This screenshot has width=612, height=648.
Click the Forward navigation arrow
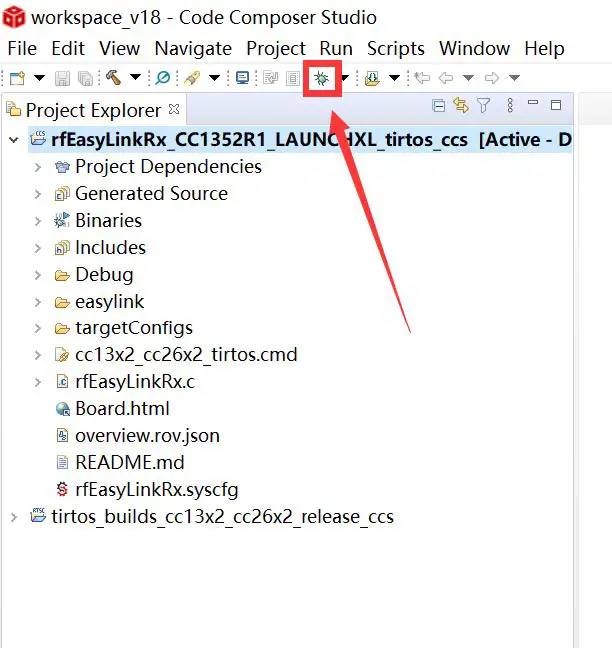(x=491, y=78)
